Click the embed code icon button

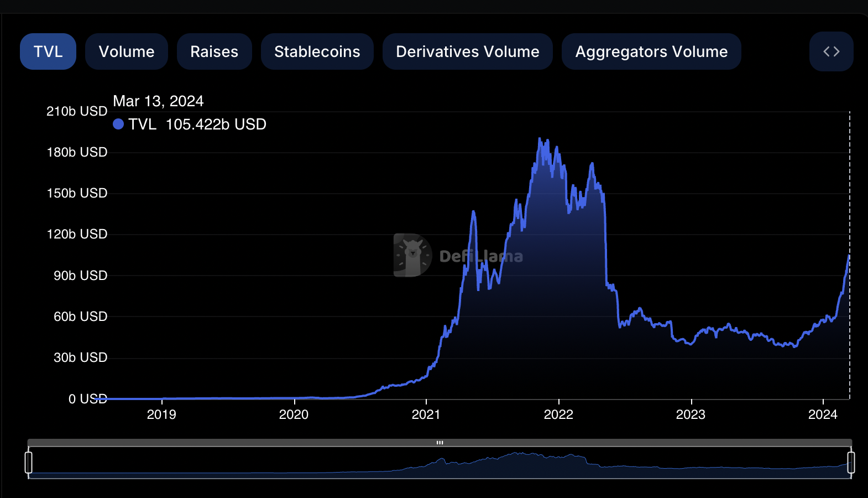click(x=832, y=51)
